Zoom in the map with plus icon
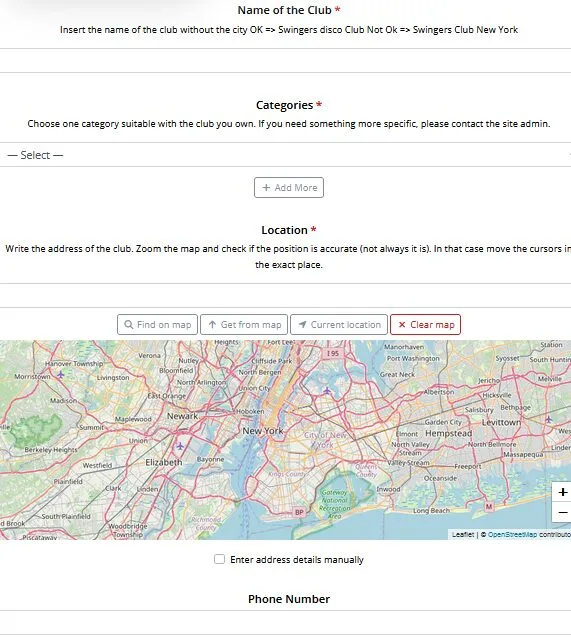 point(562,492)
